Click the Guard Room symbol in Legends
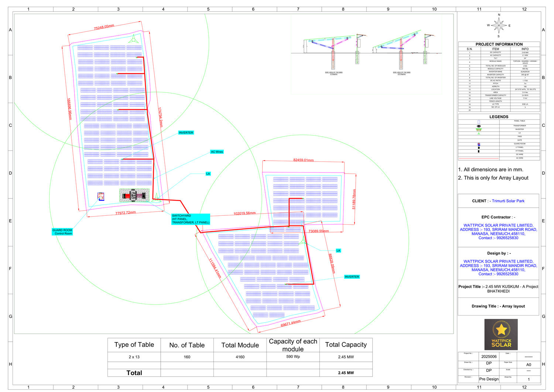Screen dimensions: 554x392 coord(479,144)
